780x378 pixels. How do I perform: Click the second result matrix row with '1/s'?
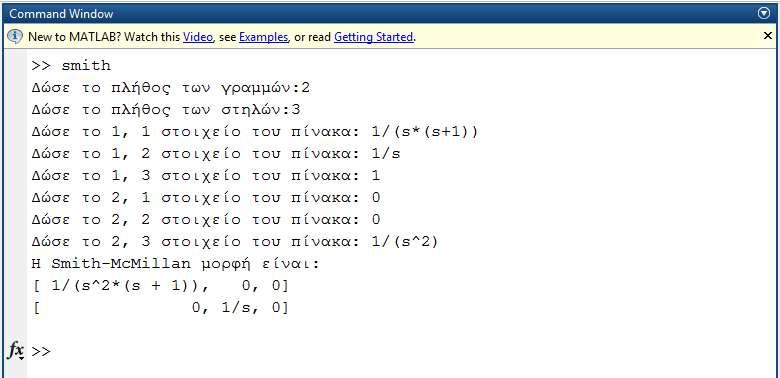click(161, 308)
